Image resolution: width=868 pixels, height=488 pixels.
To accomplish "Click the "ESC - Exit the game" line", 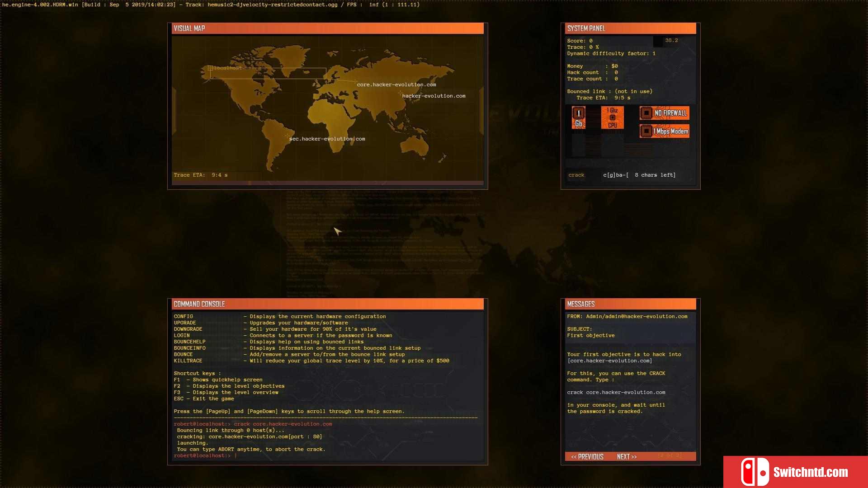I will 204,399.
